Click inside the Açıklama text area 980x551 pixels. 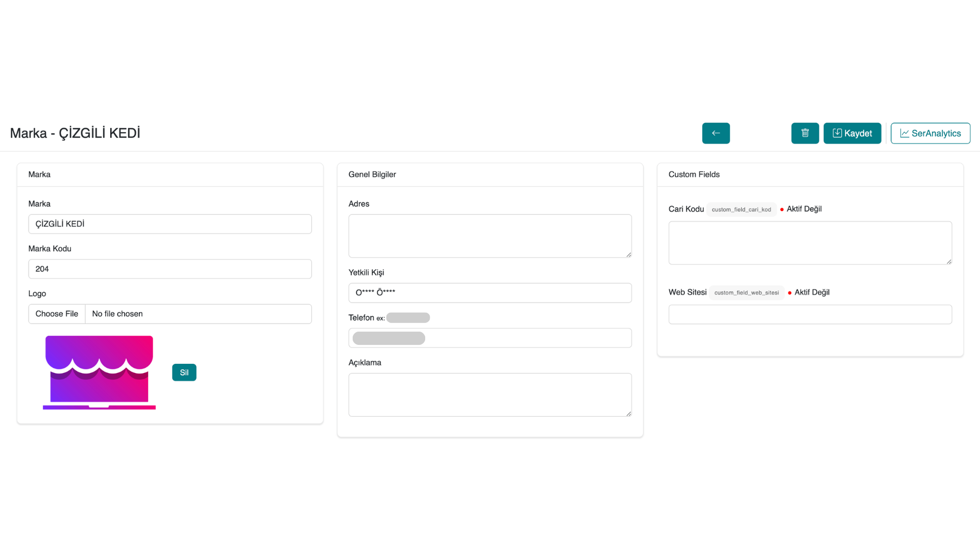(489, 394)
